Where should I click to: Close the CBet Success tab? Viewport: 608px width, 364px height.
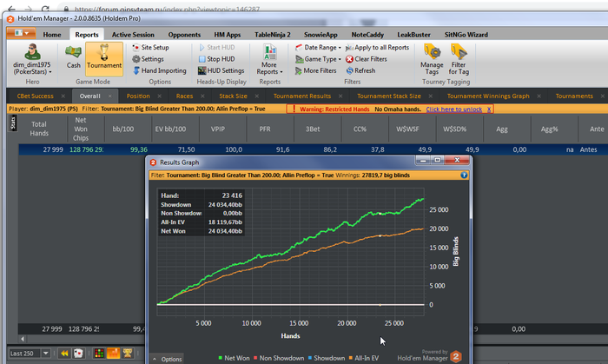click(63, 96)
